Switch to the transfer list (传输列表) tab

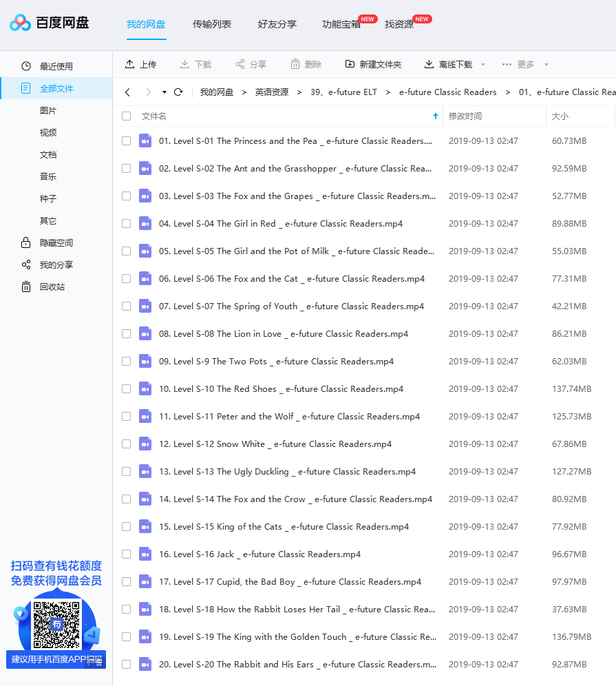coord(212,24)
